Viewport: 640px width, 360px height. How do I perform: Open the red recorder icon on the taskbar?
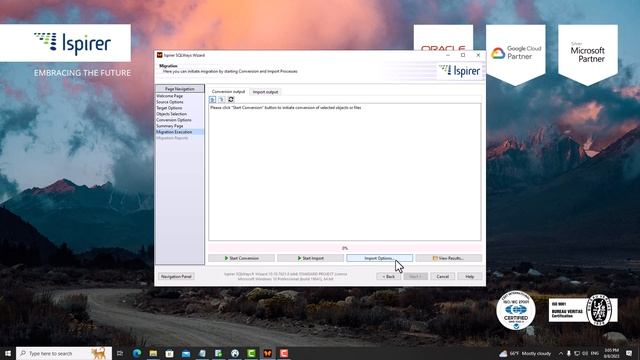(284, 353)
